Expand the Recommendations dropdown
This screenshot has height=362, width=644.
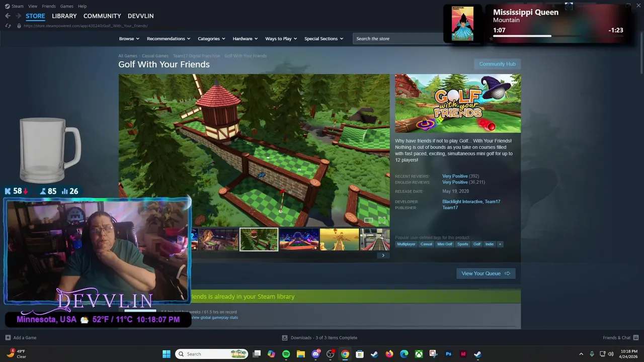point(169,39)
